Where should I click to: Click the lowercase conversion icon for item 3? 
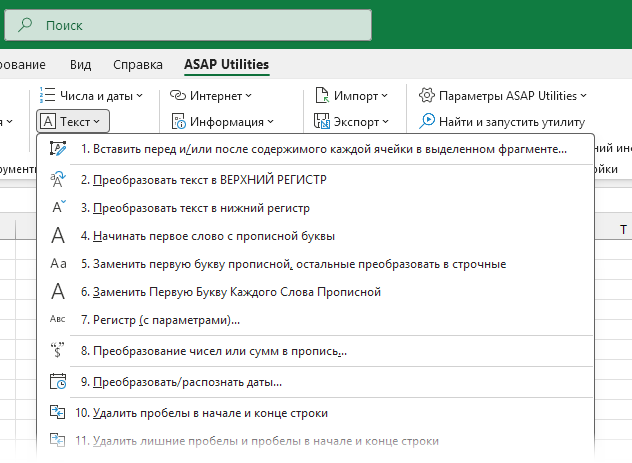[x=59, y=207]
